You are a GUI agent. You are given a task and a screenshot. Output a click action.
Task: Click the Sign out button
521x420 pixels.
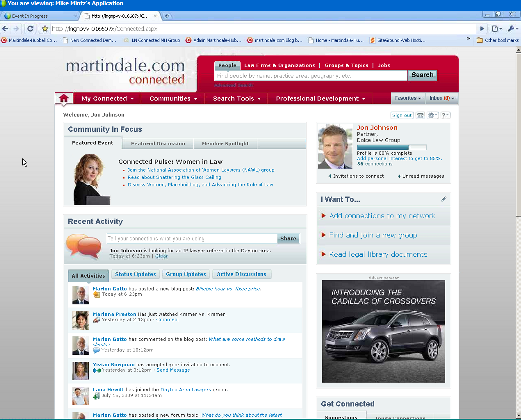point(402,115)
